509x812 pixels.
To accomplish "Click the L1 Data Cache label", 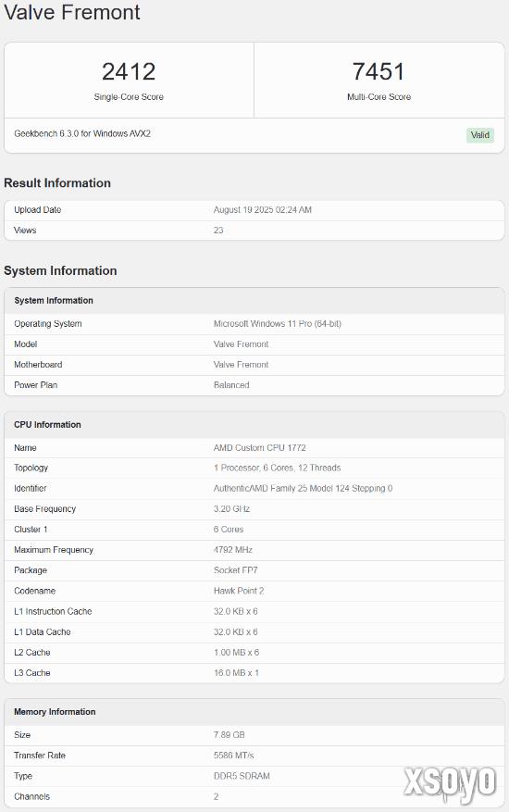I will (x=42, y=631).
